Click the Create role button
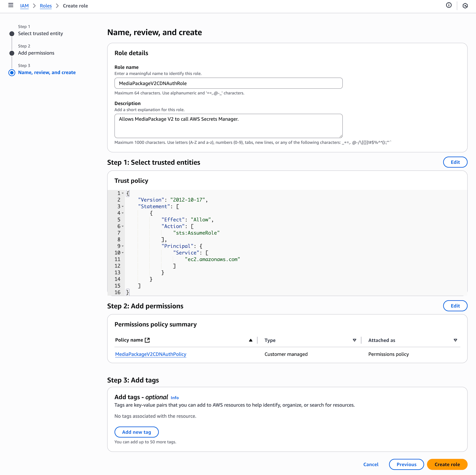Viewport: 476px width, 475px height. tap(447, 464)
